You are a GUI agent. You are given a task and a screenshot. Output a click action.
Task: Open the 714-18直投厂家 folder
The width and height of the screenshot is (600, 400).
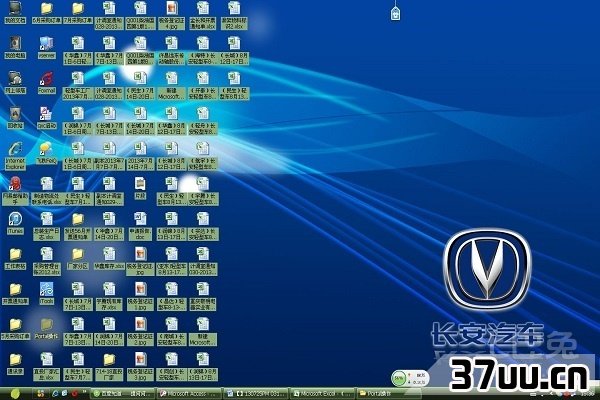click(109, 367)
